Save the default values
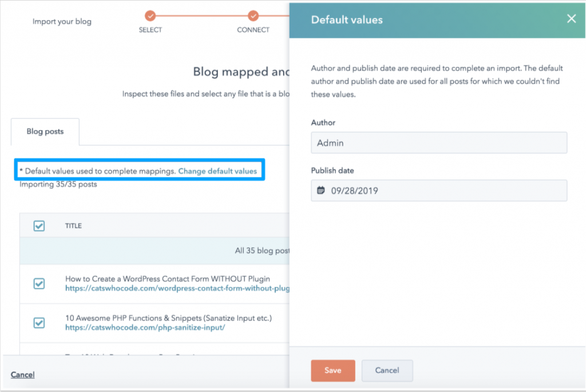The image size is (586, 392). click(332, 370)
